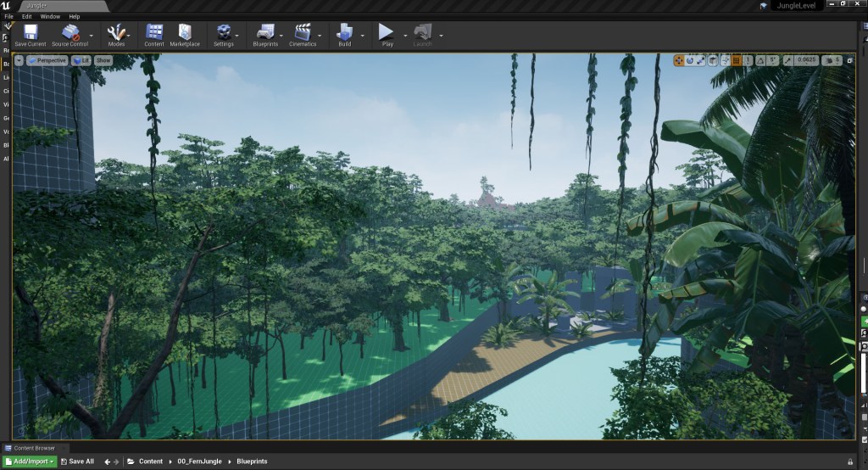The image size is (868, 470).
Task: Toggle grid snapping in the viewport
Action: pyautogui.click(x=737, y=60)
